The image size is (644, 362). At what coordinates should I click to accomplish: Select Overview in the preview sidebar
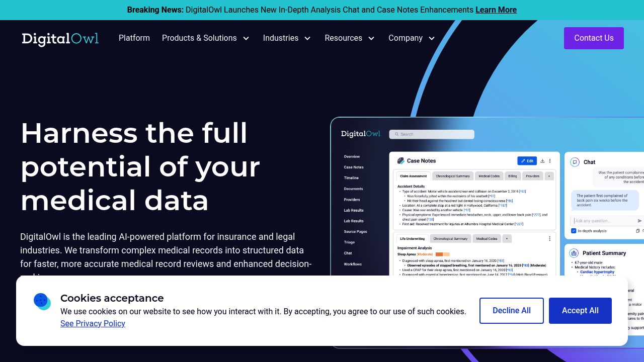coord(352,156)
